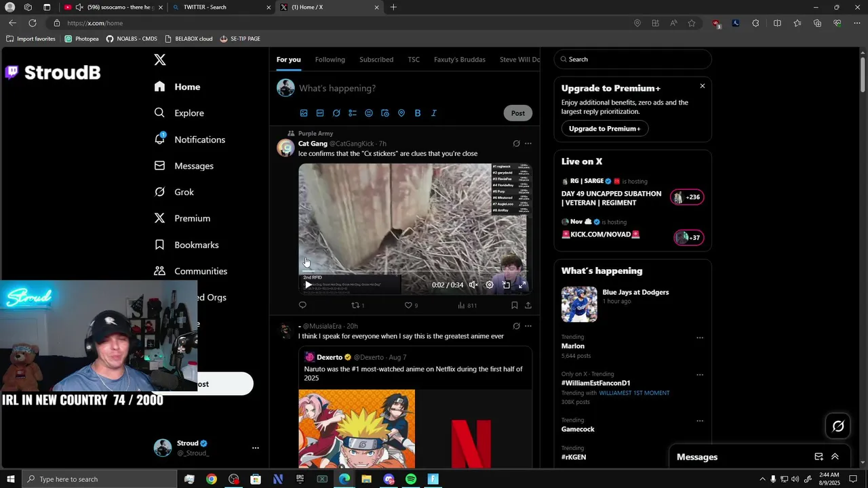Play the Cat Gang video
Image resolution: width=868 pixels, height=488 pixels.
(308, 285)
